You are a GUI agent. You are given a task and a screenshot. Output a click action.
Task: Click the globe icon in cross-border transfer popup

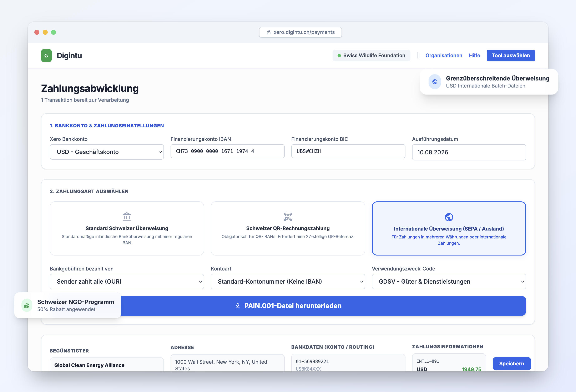point(435,82)
